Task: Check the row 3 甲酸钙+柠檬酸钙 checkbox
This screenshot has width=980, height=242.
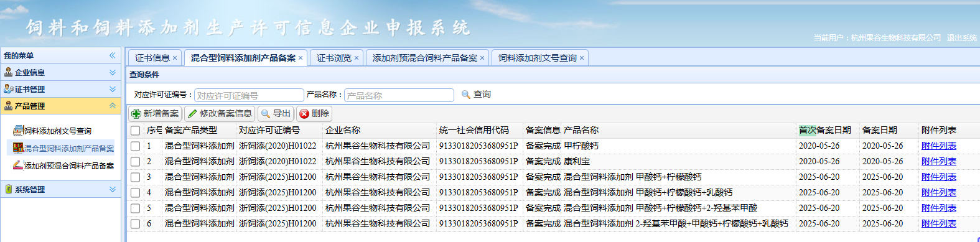Action: (x=135, y=177)
